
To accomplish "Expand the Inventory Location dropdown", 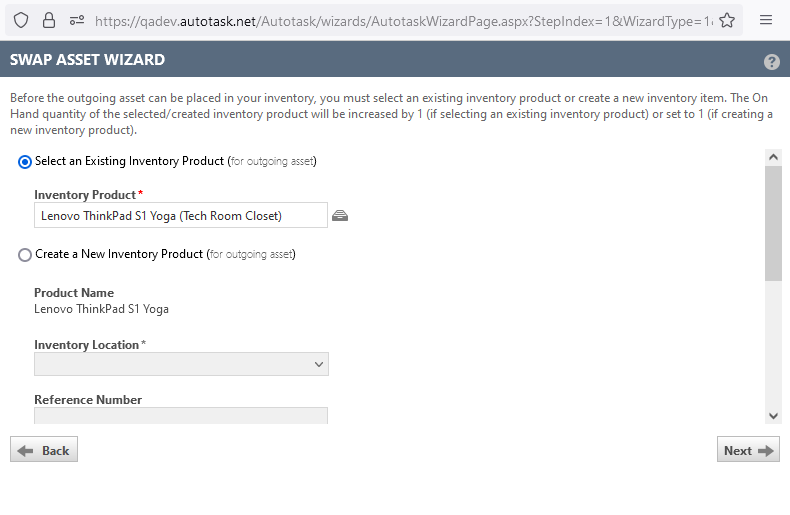I will (181, 365).
